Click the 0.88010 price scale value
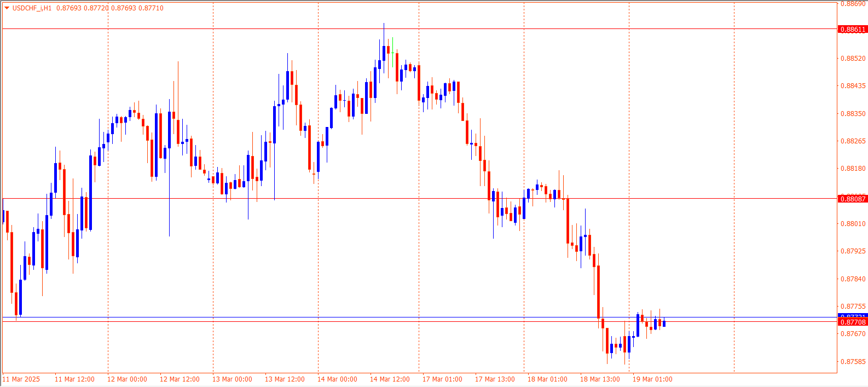The width and height of the screenshot is (868, 387). coord(853,224)
